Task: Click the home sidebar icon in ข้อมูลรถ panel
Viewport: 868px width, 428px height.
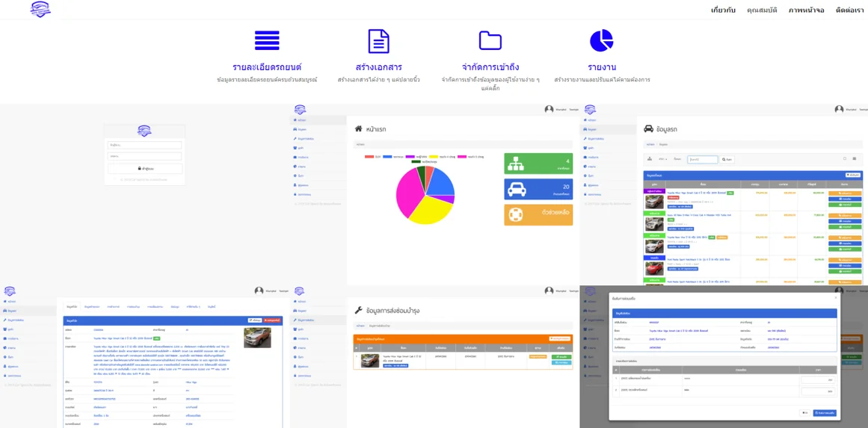Action: (x=585, y=120)
